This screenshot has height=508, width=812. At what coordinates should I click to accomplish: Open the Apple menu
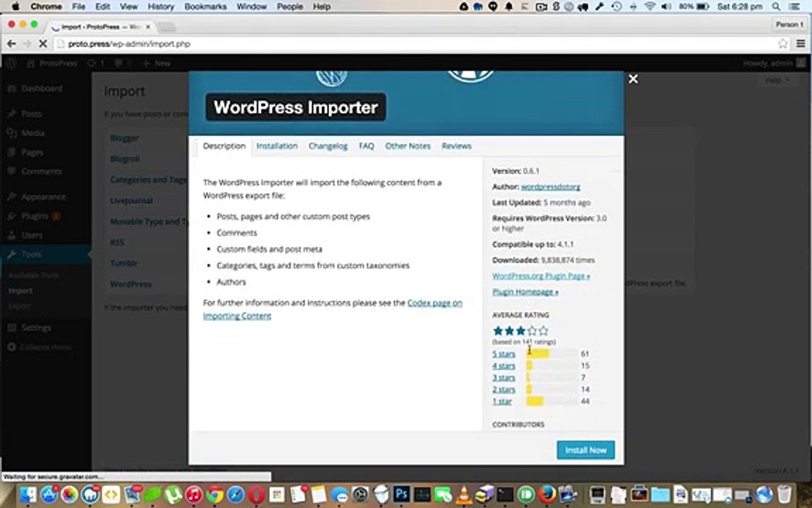pos(15,7)
